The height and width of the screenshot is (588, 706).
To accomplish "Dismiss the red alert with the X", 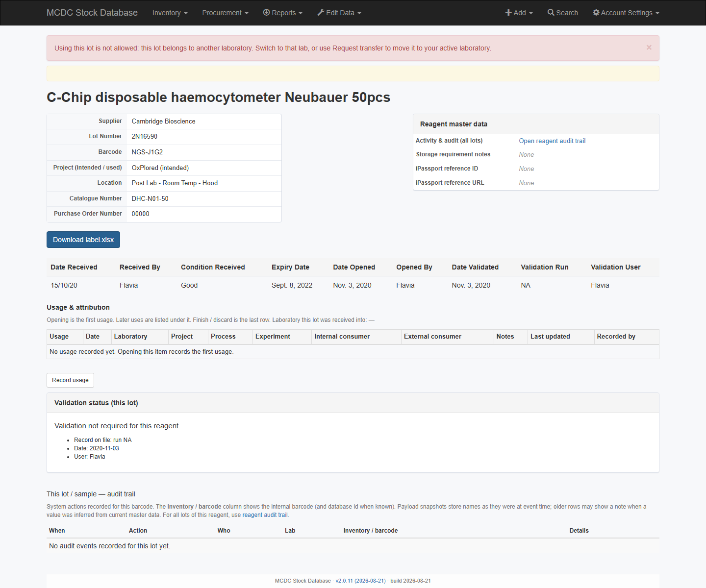I will click(649, 48).
